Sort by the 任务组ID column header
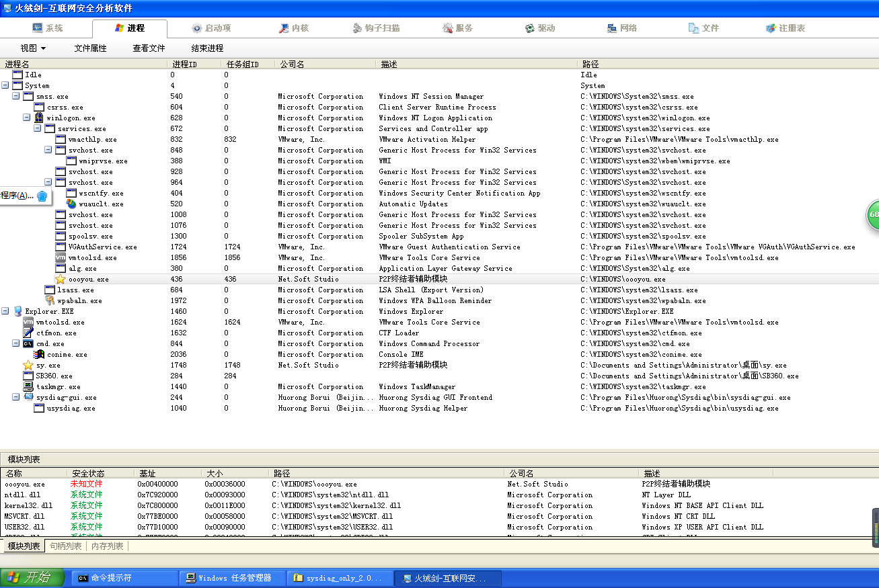Viewport: 879px width, 588px height. coord(248,65)
